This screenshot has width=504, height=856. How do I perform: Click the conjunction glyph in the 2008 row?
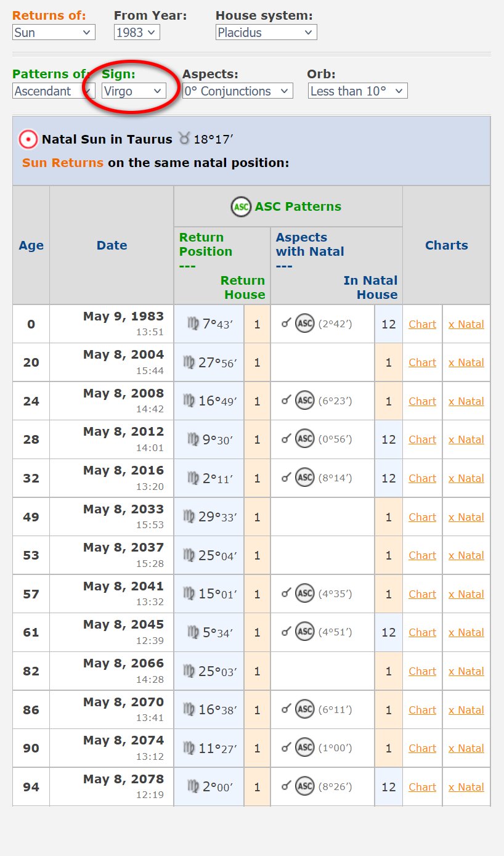(x=285, y=401)
